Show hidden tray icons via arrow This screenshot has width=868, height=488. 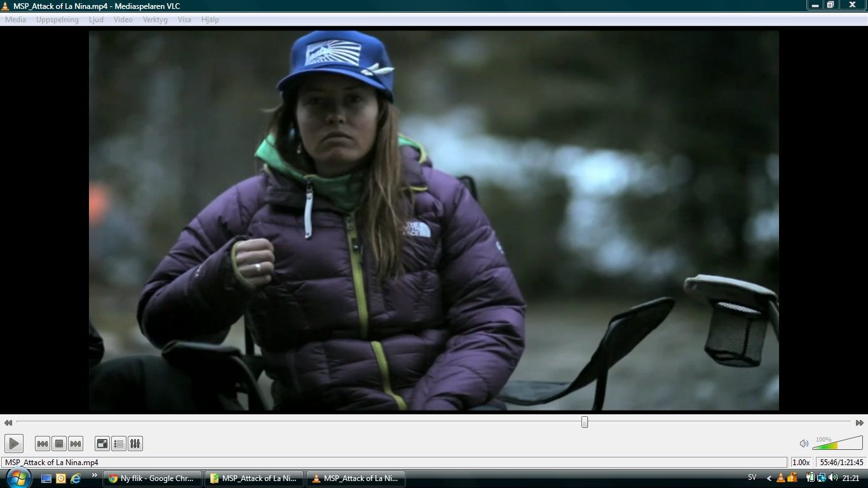(769, 478)
